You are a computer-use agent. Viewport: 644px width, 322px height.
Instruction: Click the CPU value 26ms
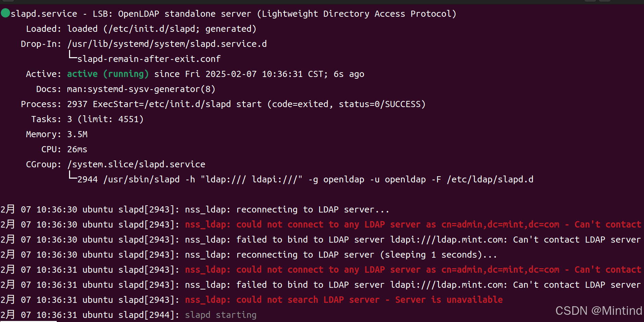[77, 149]
